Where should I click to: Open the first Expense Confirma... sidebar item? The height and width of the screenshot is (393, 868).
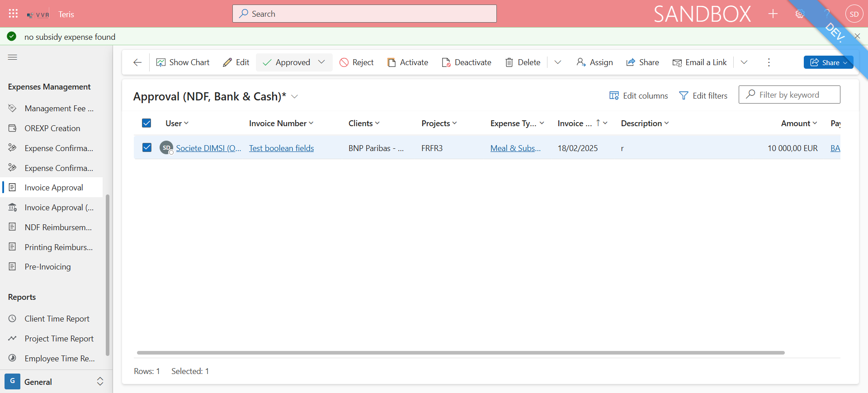(52, 148)
